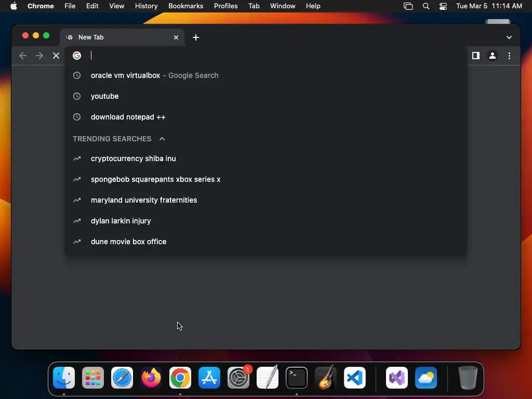Screen dimensions: 532x399
Task: Open the File menu
Action: click(x=70, y=6)
